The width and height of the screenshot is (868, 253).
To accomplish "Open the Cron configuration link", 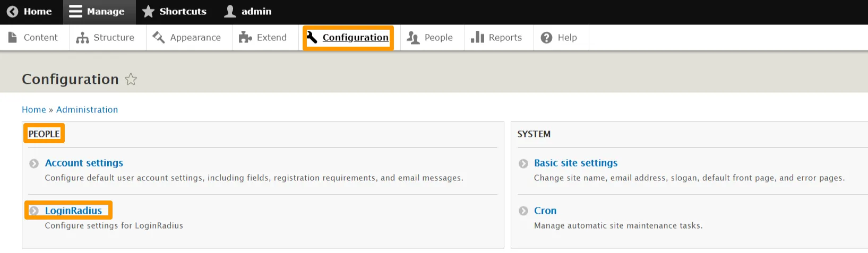I will 545,211.
